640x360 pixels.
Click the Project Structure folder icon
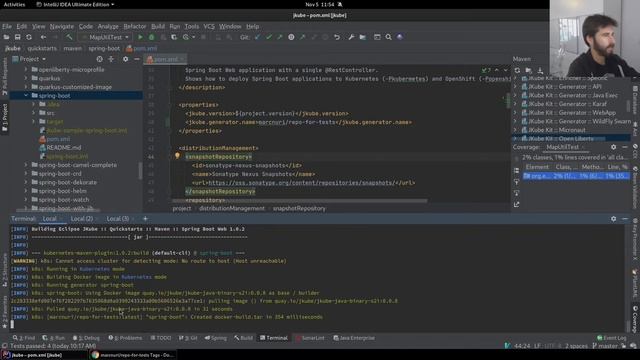362,37
